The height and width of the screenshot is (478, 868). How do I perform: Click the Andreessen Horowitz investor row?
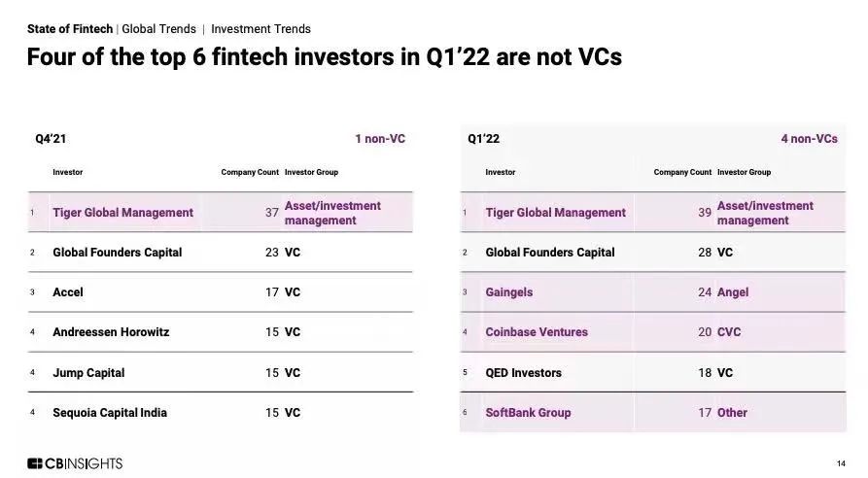click(x=111, y=332)
